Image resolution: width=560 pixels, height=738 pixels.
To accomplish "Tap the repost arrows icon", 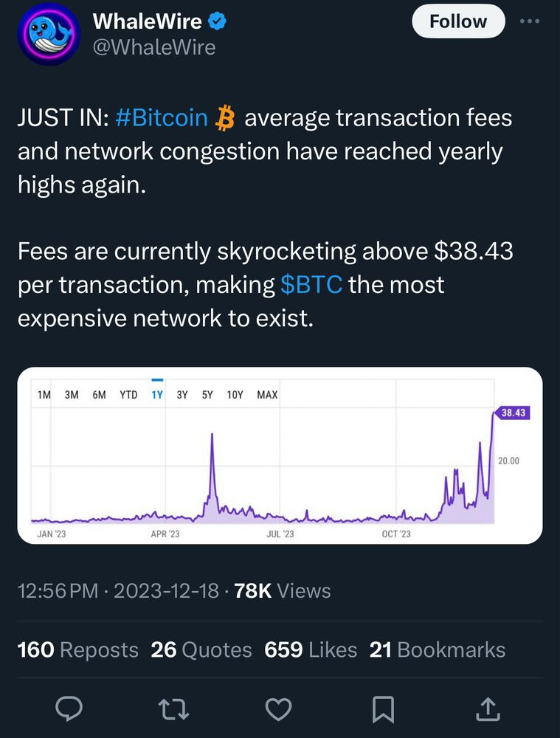I will (174, 710).
